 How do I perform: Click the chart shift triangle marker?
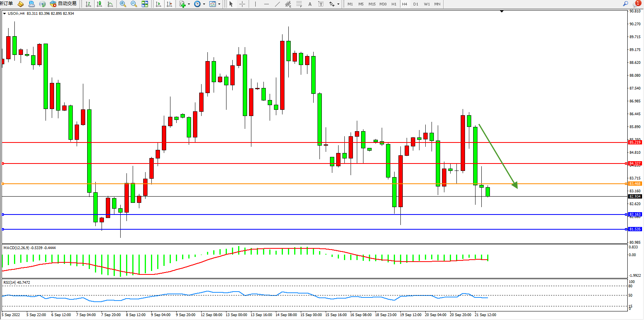pyautogui.click(x=502, y=12)
